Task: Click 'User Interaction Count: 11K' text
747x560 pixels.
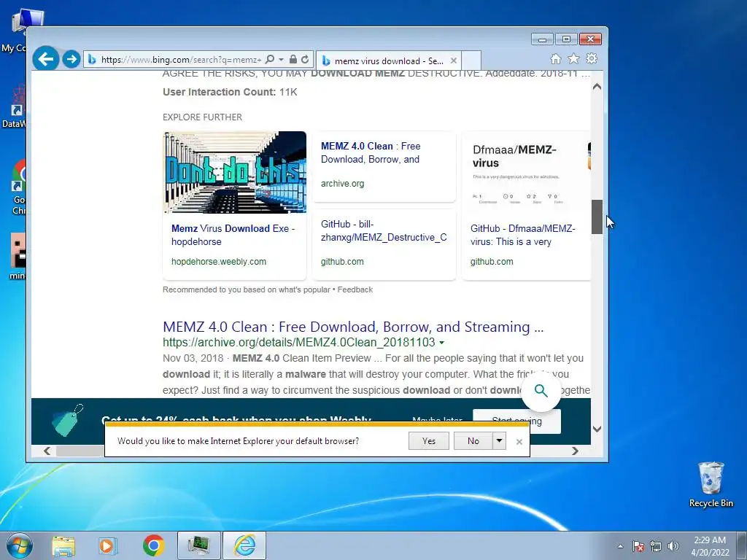Action: [x=230, y=92]
